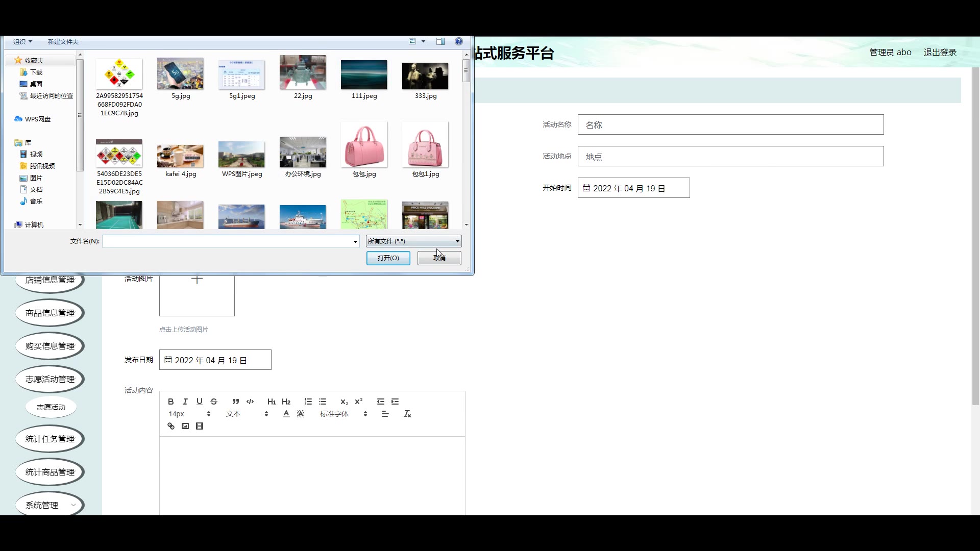This screenshot has width=980, height=551.
Task: Click 打开(O) button
Action: pyautogui.click(x=388, y=258)
